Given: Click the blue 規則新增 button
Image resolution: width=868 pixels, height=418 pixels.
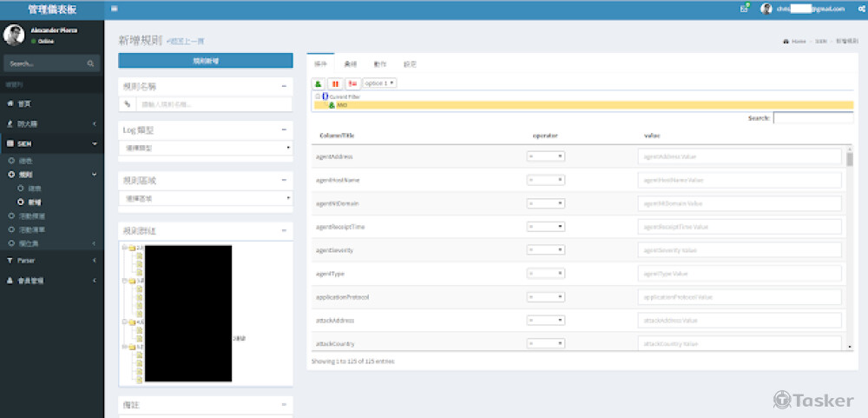Looking at the screenshot, I should [x=205, y=61].
